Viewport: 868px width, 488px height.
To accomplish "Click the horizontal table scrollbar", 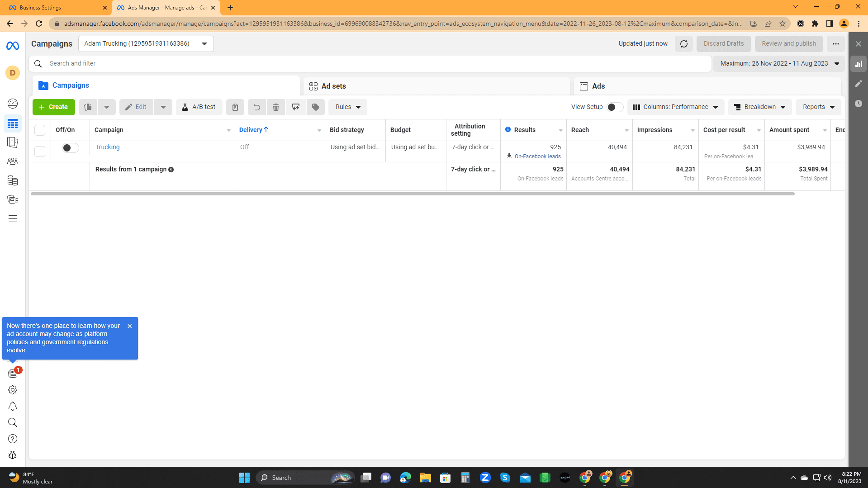I will (x=413, y=194).
